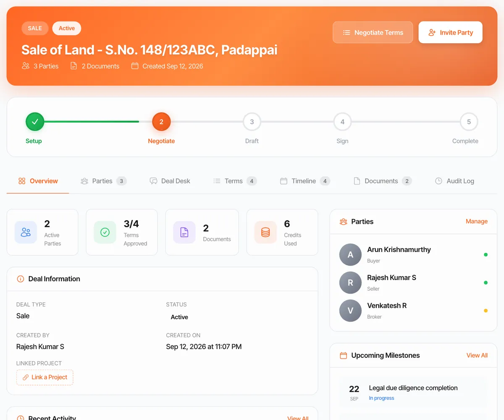The height and width of the screenshot is (420, 504).
Task: Click the Link a Project button
Action: pos(45,377)
